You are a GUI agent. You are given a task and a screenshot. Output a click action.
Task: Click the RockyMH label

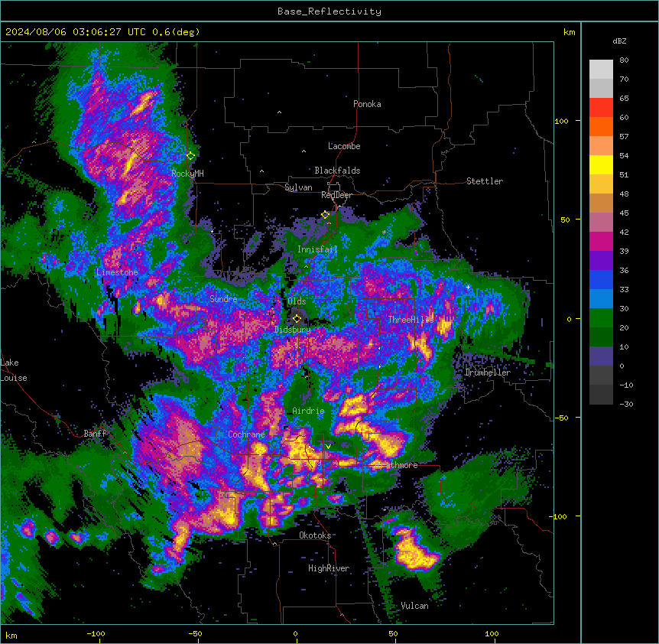pyautogui.click(x=187, y=174)
